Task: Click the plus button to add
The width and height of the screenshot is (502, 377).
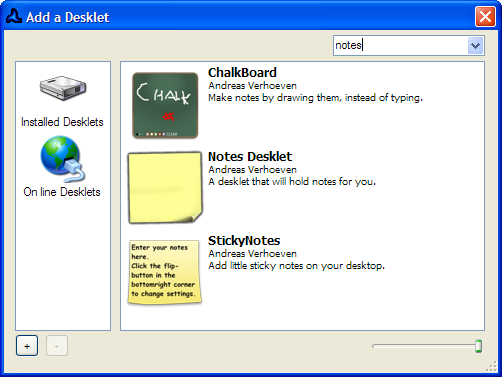Action: pyautogui.click(x=27, y=346)
